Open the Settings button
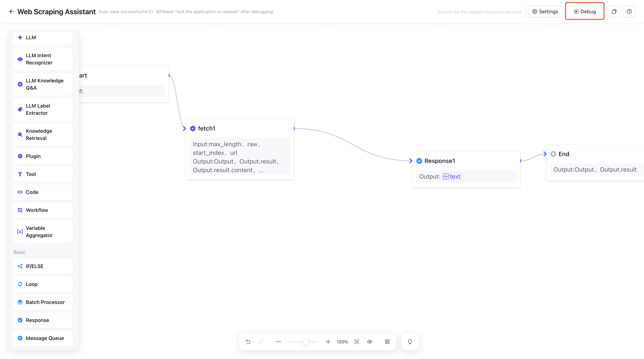 coord(545,12)
